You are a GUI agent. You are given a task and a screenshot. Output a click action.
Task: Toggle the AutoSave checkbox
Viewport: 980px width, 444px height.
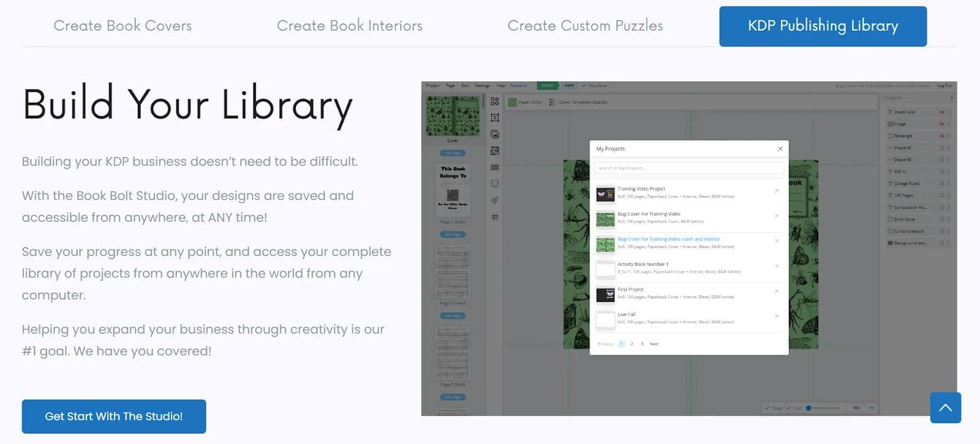584,86
